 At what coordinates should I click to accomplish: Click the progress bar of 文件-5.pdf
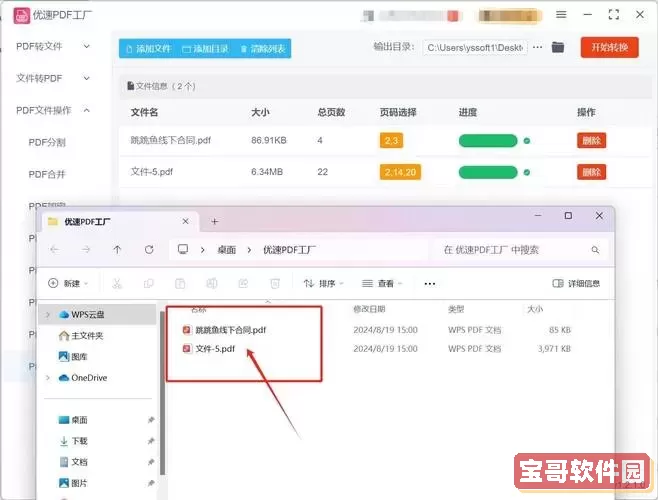click(x=488, y=172)
